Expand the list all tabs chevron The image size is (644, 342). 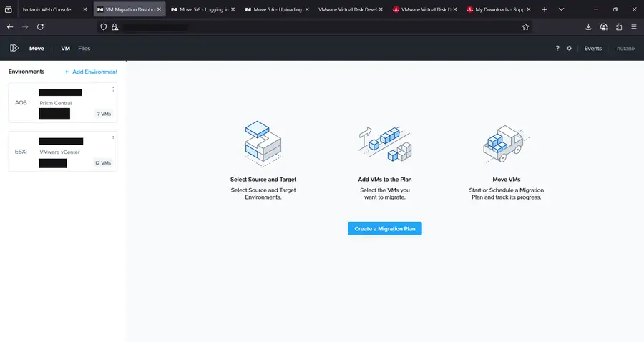pyautogui.click(x=561, y=9)
